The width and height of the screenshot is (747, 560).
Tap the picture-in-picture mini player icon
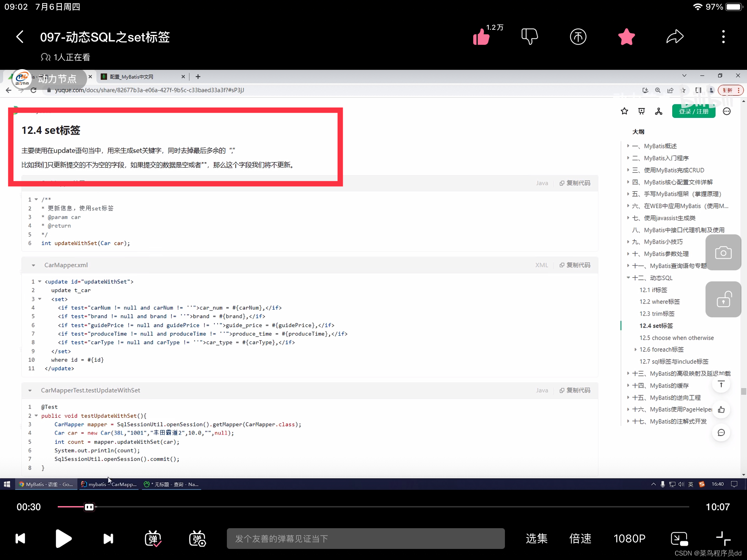679,539
